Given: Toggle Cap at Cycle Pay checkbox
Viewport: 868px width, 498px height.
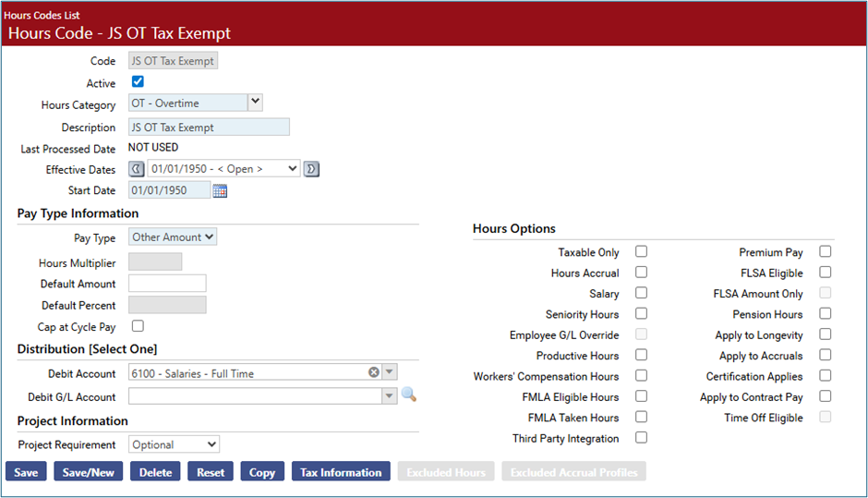Looking at the screenshot, I should click(138, 325).
